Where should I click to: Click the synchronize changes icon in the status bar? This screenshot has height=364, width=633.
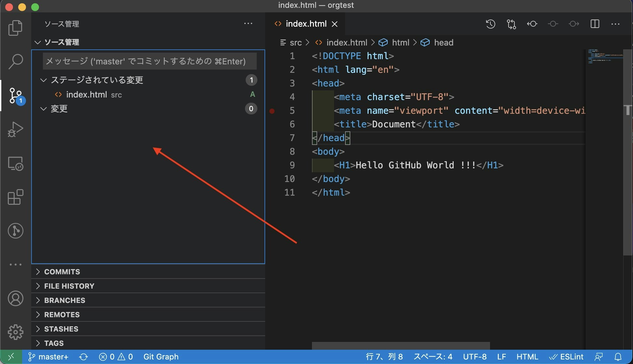pyautogui.click(x=84, y=357)
